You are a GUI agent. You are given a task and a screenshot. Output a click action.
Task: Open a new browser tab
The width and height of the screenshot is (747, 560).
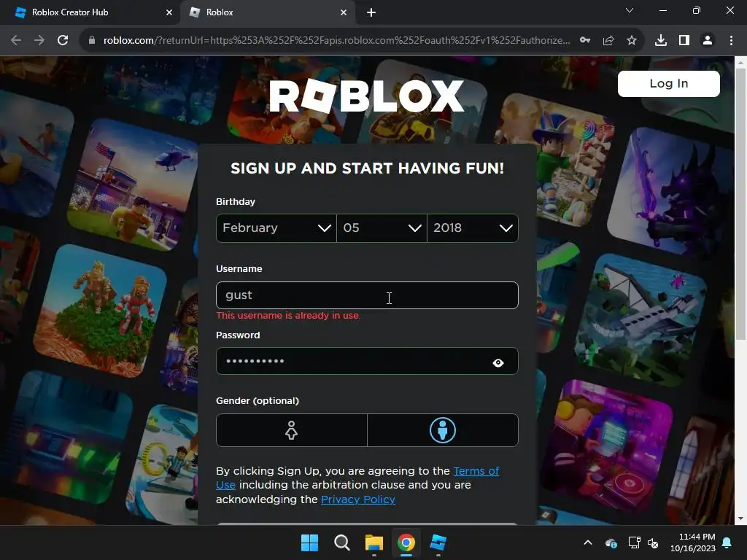click(x=371, y=12)
